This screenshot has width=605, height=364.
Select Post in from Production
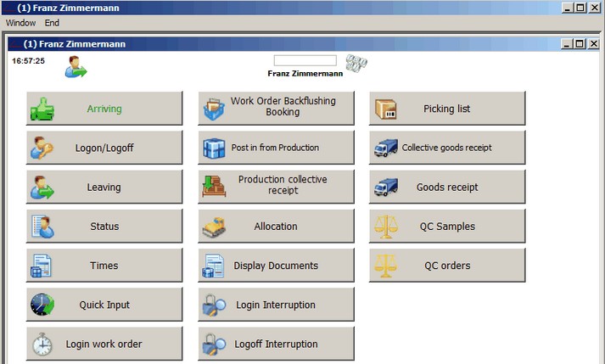(x=277, y=148)
